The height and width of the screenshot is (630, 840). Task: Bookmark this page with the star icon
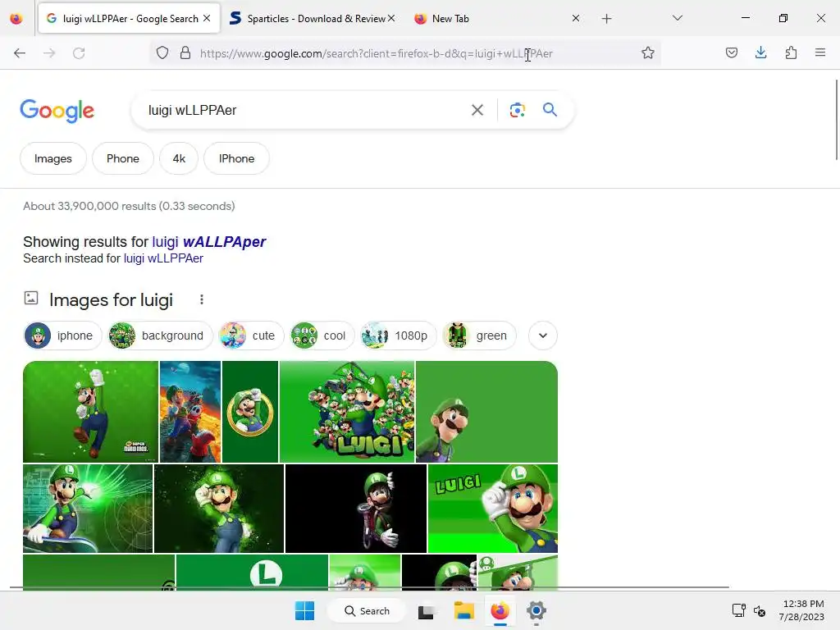[648, 53]
